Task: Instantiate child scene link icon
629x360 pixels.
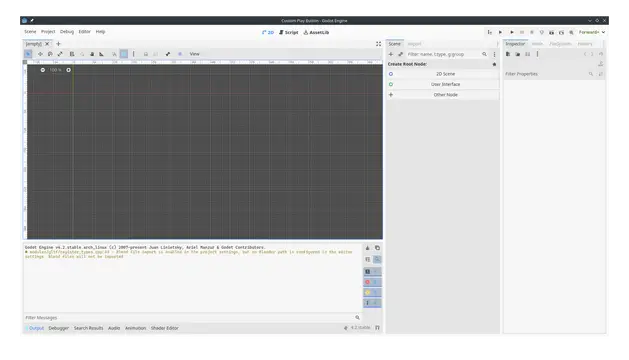Action: (x=400, y=54)
